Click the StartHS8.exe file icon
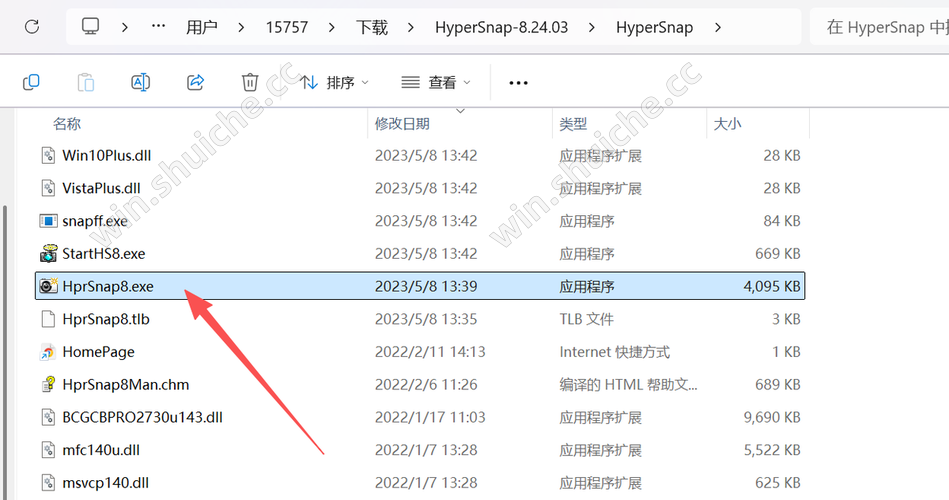Viewport: 949px width, 500px height. click(x=48, y=254)
